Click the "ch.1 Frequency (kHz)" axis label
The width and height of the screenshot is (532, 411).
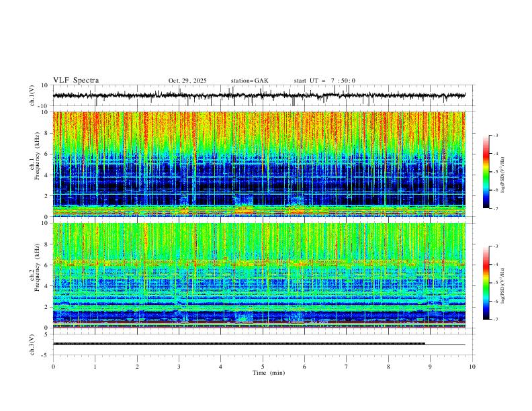coord(35,154)
